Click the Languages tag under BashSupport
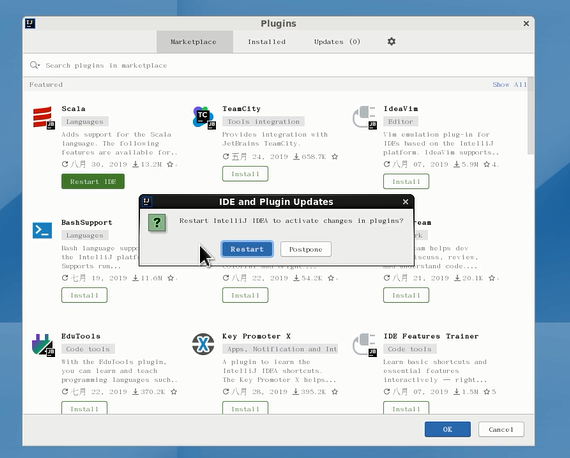570x458 pixels. [x=85, y=235]
